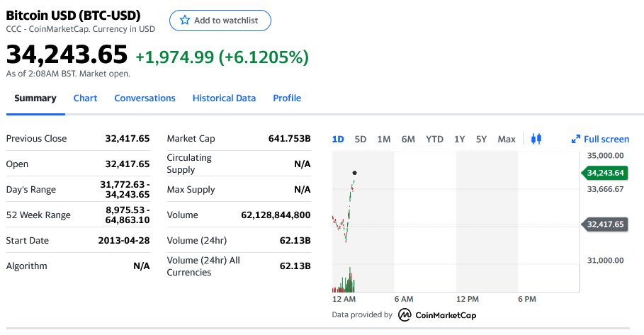The height and width of the screenshot is (335, 644).
Task: Switch chart to 1M range
Action: (383, 140)
